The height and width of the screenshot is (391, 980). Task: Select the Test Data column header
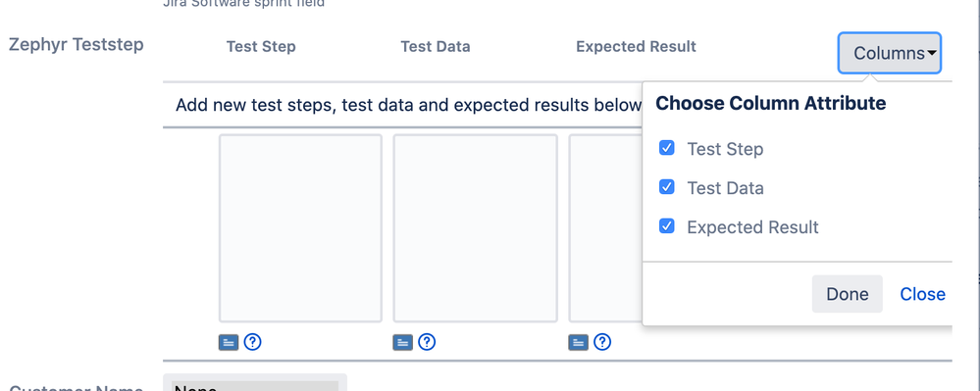pos(436,47)
